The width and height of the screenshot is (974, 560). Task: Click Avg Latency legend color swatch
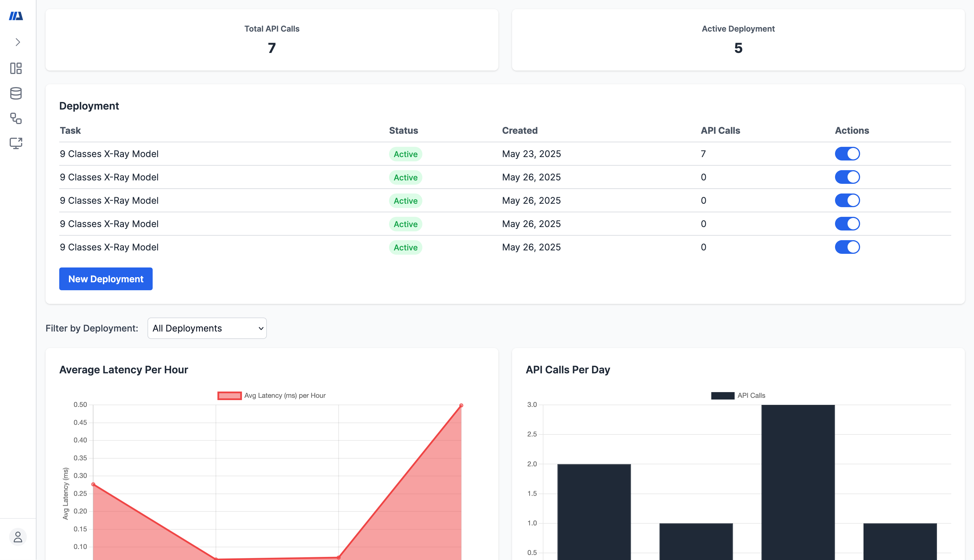(x=229, y=395)
